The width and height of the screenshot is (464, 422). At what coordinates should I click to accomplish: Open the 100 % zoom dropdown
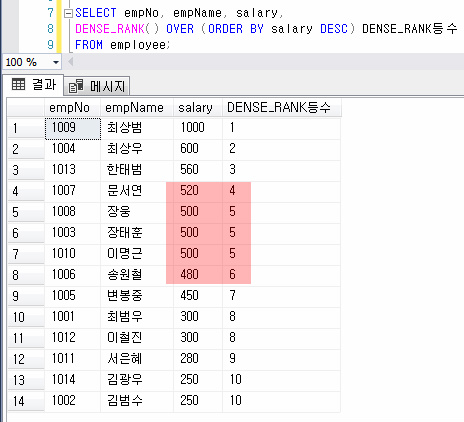click(56, 62)
